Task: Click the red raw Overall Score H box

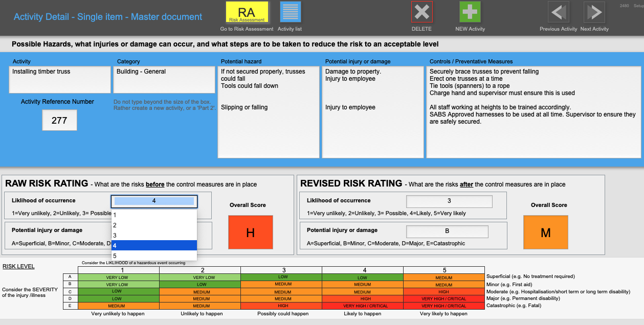Action: [x=250, y=233]
